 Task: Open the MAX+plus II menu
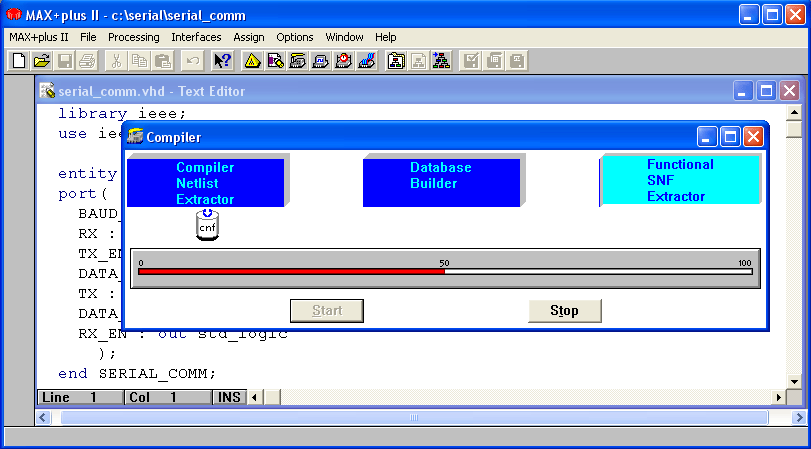point(39,37)
